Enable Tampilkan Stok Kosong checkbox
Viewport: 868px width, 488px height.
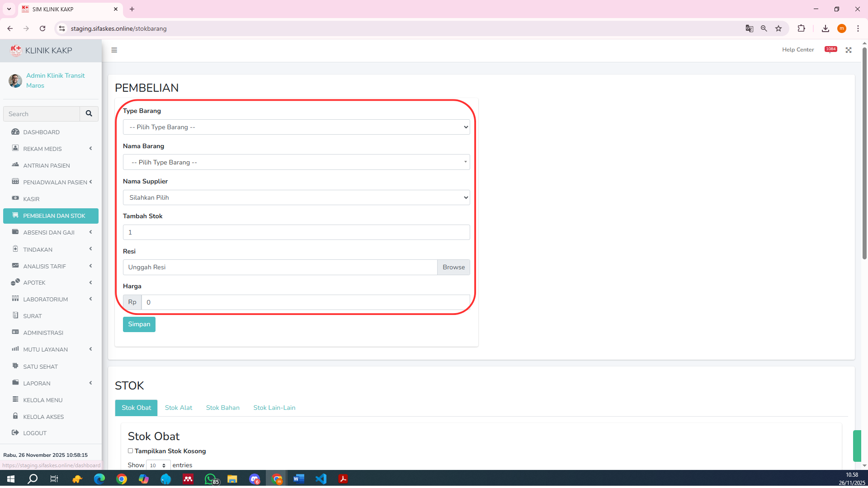tap(130, 450)
